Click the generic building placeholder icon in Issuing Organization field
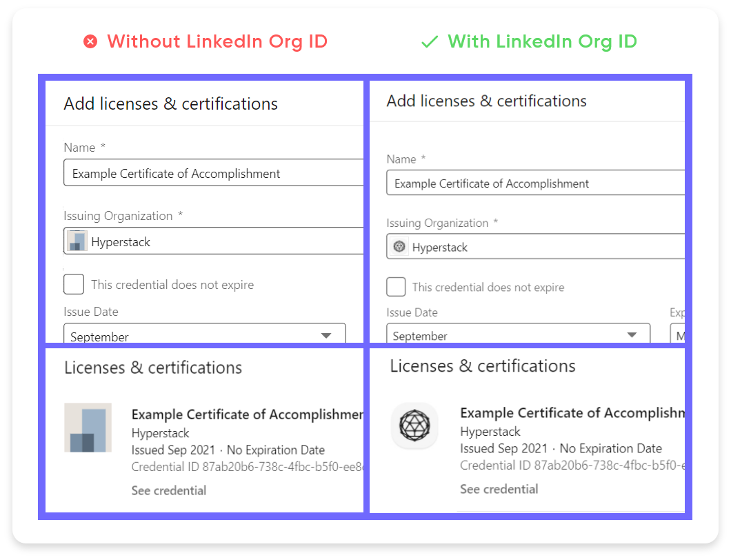 (x=77, y=242)
